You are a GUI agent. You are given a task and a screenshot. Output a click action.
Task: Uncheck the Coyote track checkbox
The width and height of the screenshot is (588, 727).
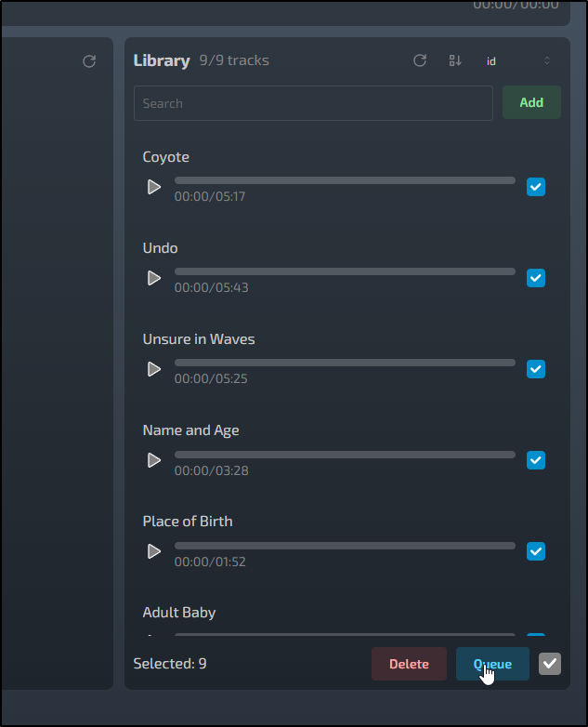click(536, 187)
